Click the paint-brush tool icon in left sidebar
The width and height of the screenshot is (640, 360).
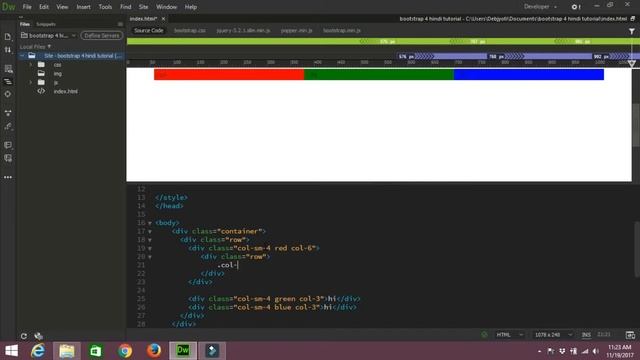tap(8, 126)
